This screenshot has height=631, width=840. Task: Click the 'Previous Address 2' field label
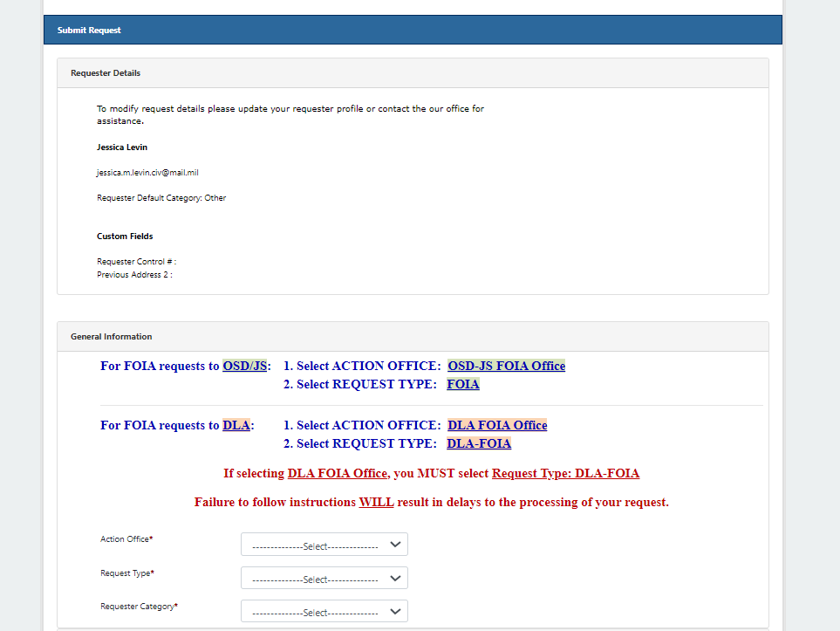click(134, 275)
